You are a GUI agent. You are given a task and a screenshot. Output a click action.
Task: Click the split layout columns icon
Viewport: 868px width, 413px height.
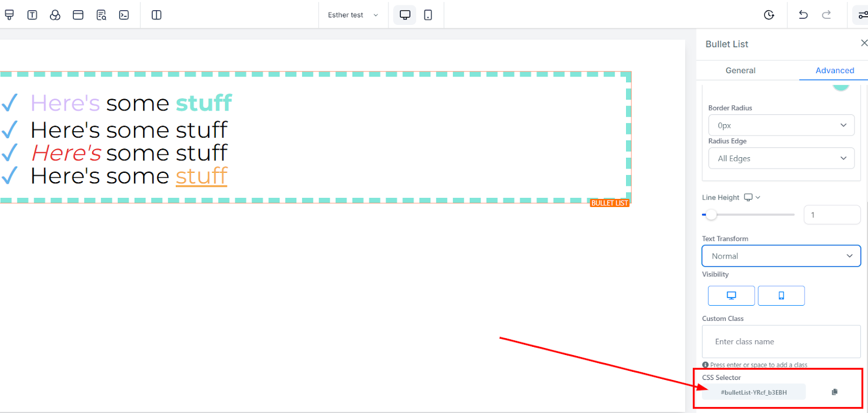click(156, 15)
